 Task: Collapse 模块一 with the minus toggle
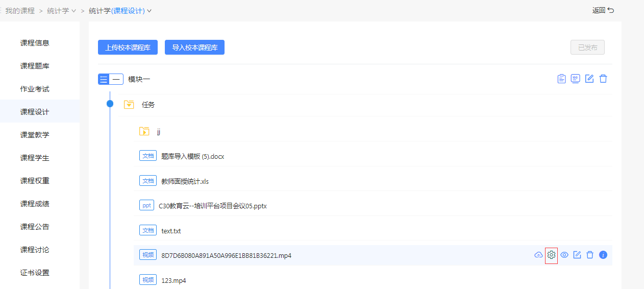(117, 79)
